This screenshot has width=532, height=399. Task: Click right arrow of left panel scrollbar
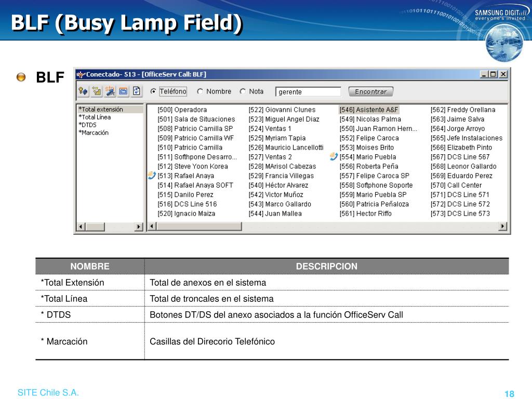coord(138,227)
